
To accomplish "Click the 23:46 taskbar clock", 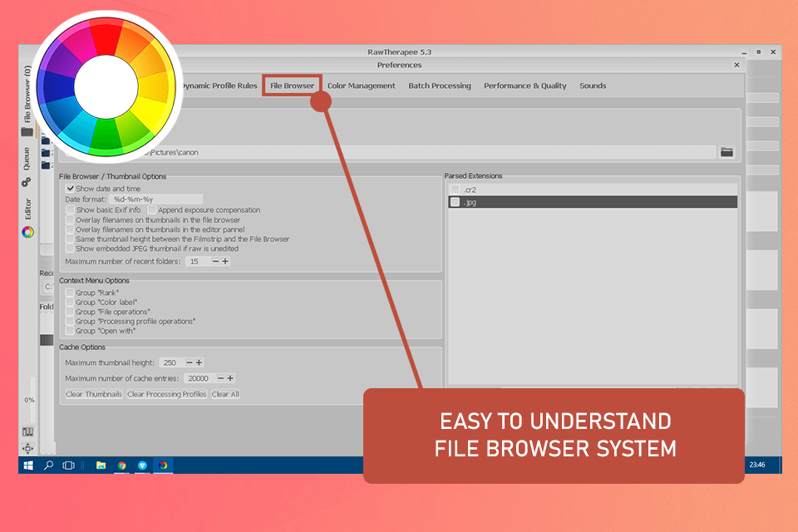I will tap(757, 465).
